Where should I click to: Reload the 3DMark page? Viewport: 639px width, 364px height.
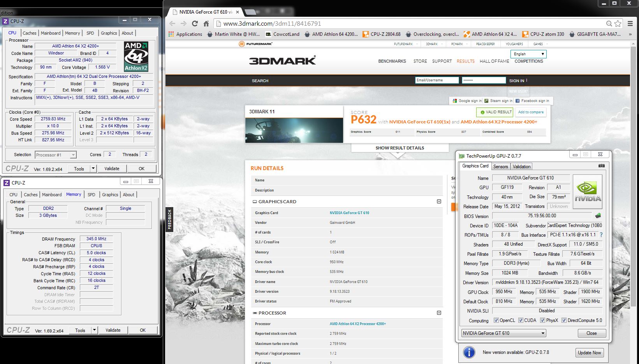[195, 24]
